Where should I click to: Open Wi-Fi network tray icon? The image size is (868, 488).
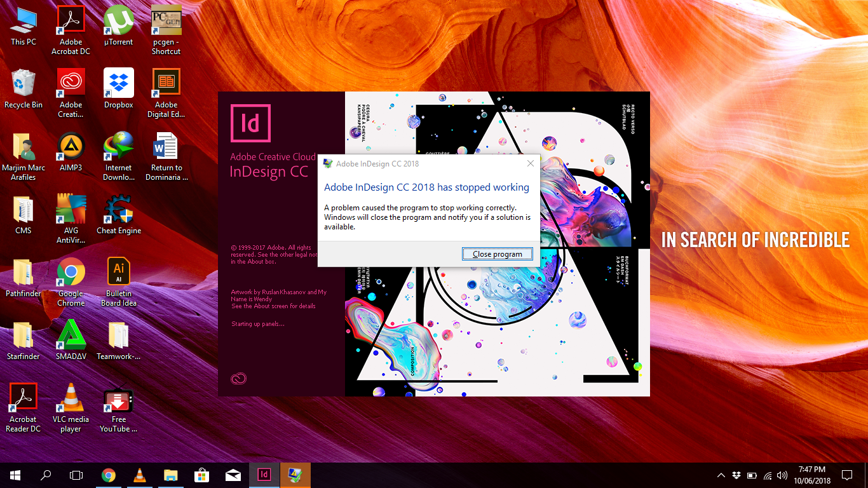(x=768, y=475)
